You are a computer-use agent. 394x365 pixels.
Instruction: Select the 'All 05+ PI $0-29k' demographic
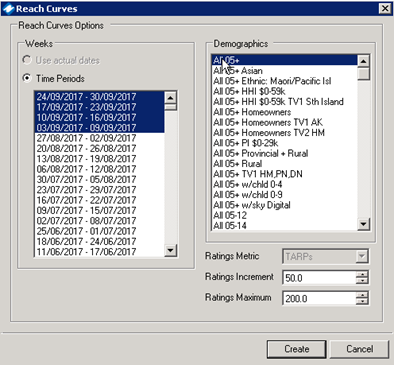tap(284, 143)
